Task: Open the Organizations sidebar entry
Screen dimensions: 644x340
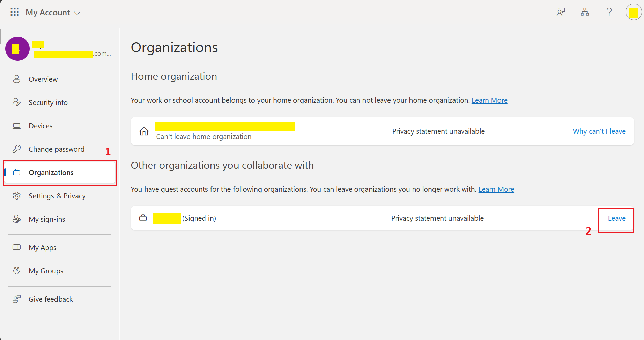Action: point(51,172)
